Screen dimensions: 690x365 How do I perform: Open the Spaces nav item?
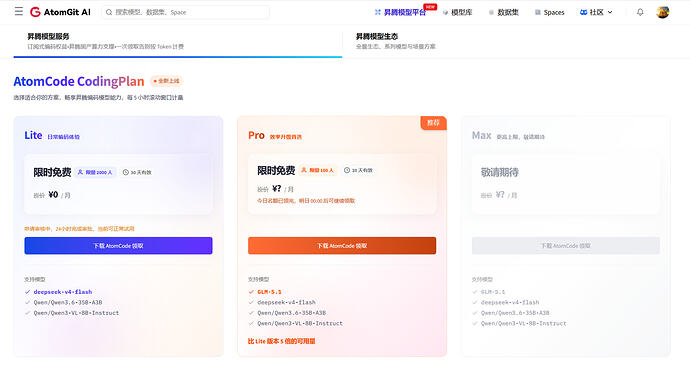[x=554, y=12]
